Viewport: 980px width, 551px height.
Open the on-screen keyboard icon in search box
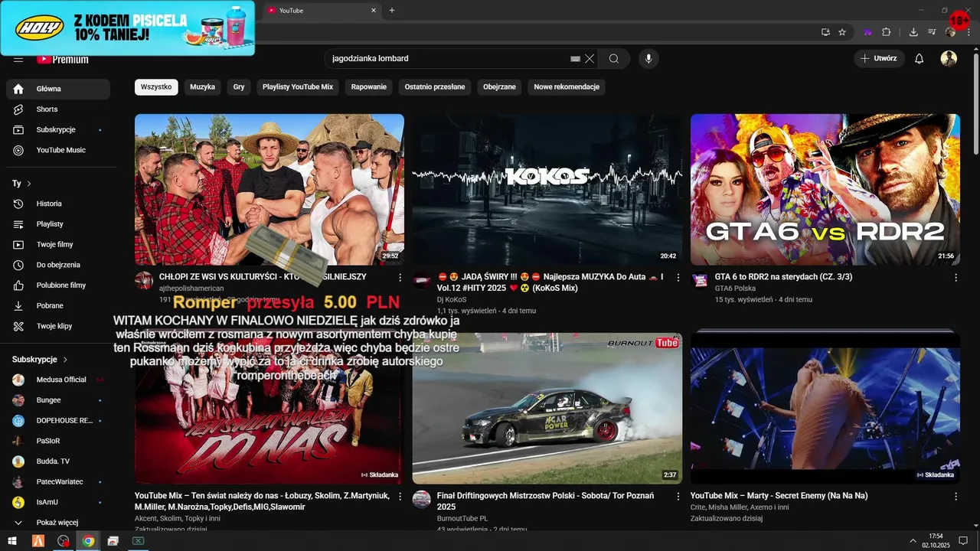click(x=576, y=59)
